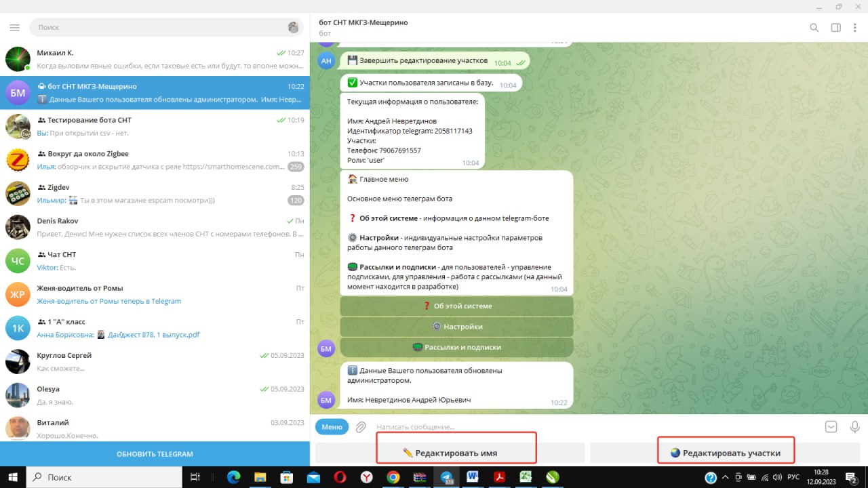Image resolution: width=868 pixels, height=488 pixels.
Task: Open the Вокруг да около Zigbee group
Action: click(x=155, y=161)
